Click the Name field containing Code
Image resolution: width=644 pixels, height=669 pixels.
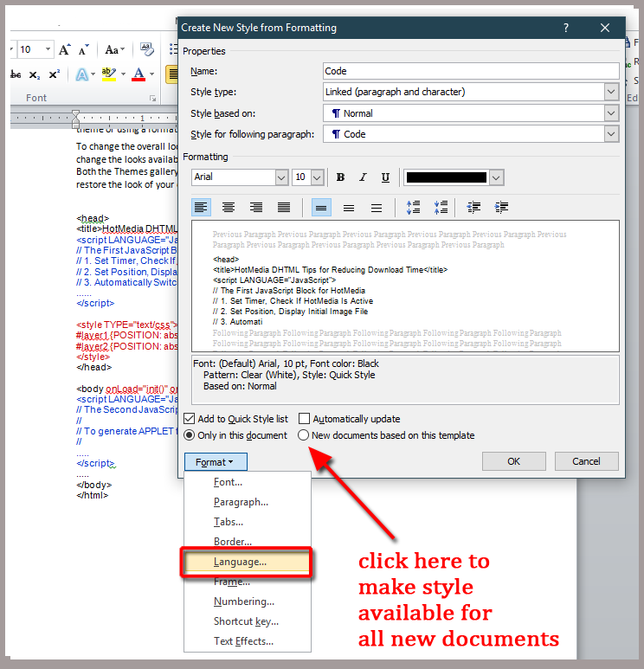(471, 71)
